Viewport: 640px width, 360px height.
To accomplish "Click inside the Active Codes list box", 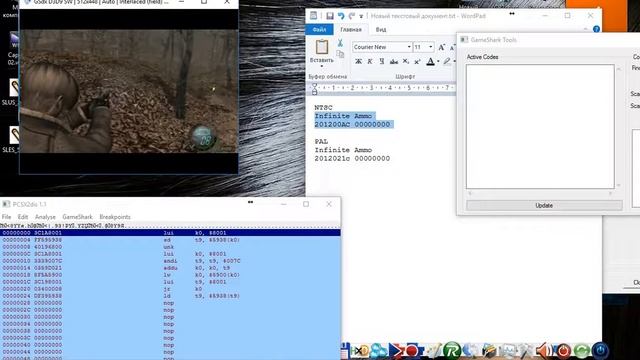I will coord(540,126).
